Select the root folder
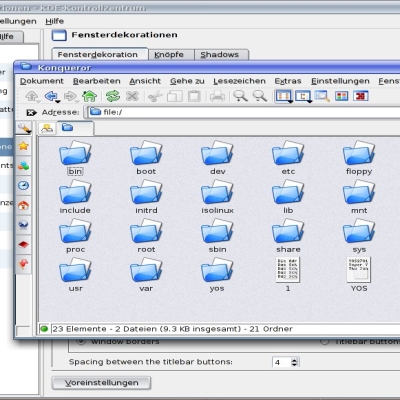 pos(146,236)
